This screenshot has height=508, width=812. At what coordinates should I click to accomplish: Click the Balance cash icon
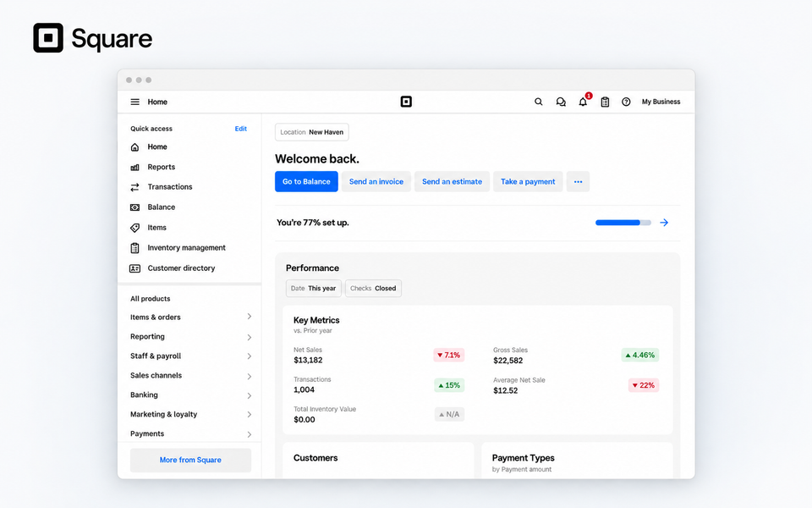[x=134, y=207]
